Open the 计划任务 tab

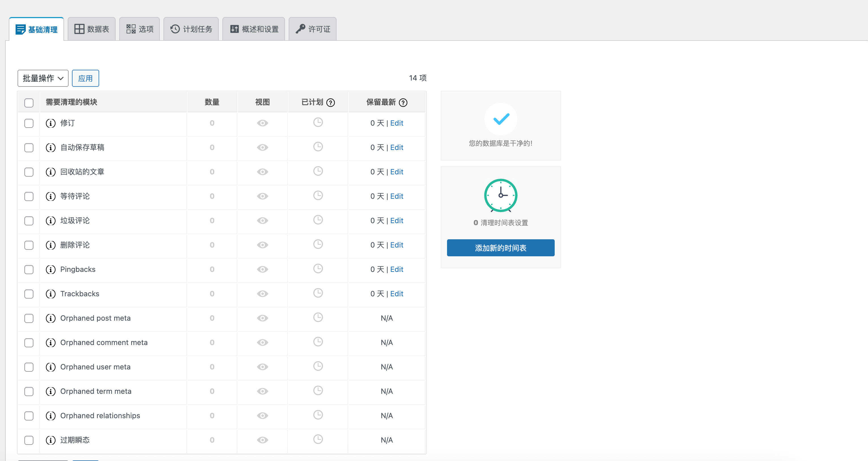(191, 29)
